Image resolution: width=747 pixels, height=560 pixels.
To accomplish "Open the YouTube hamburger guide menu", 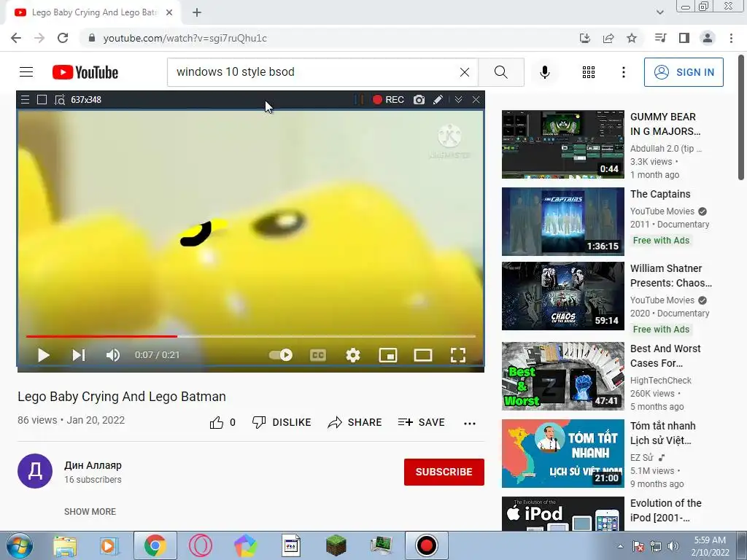I will [x=26, y=72].
